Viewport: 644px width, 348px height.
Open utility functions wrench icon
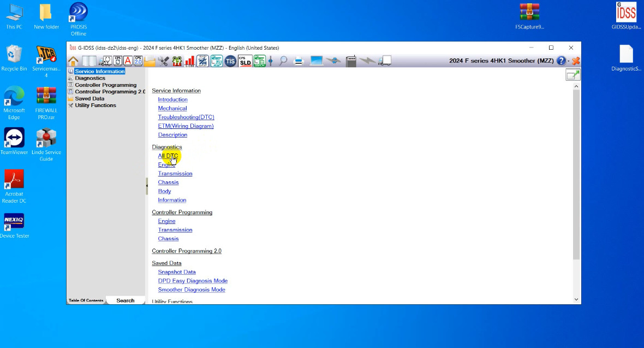pyautogui.click(x=164, y=61)
